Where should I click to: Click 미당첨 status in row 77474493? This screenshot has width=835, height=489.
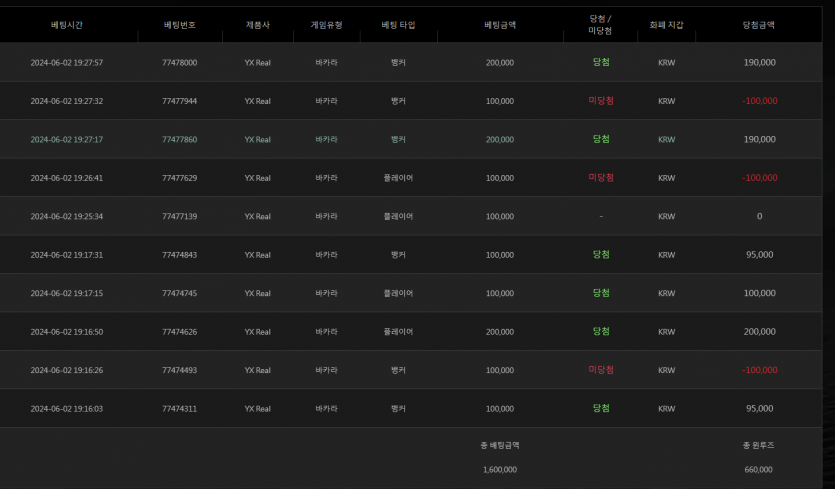(601, 369)
